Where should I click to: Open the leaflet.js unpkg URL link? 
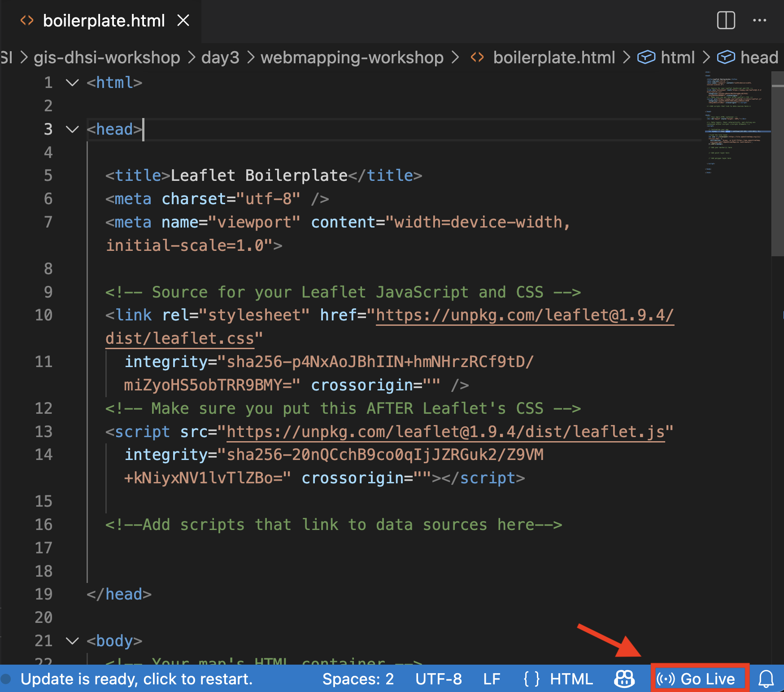tap(445, 432)
